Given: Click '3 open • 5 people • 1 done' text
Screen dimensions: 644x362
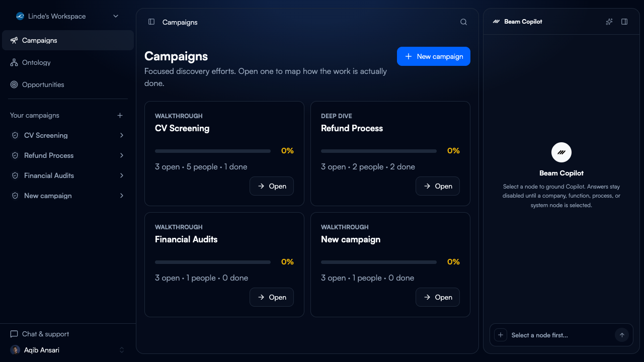Looking at the screenshot, I should pyautogui.click(x=201, y=167).
